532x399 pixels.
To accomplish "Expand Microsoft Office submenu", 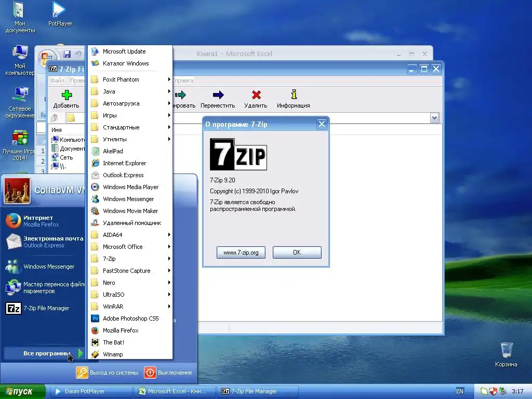I will pos(130,247).
